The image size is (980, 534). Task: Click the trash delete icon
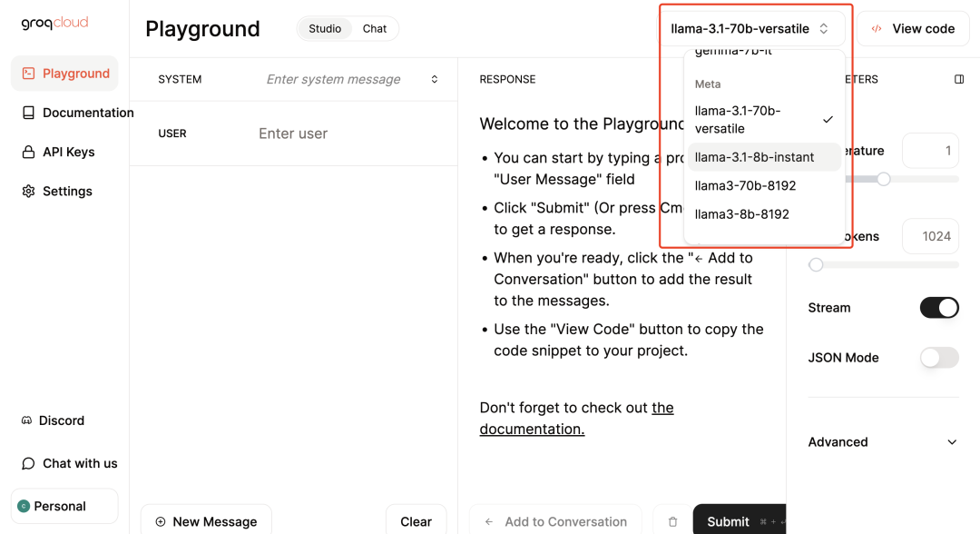point(672,521)
